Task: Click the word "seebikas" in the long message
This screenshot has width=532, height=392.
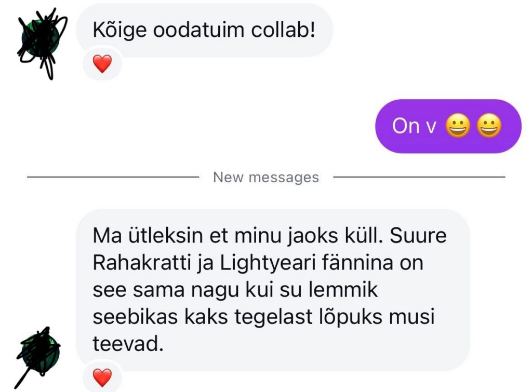Action: [x=135, y=317]
